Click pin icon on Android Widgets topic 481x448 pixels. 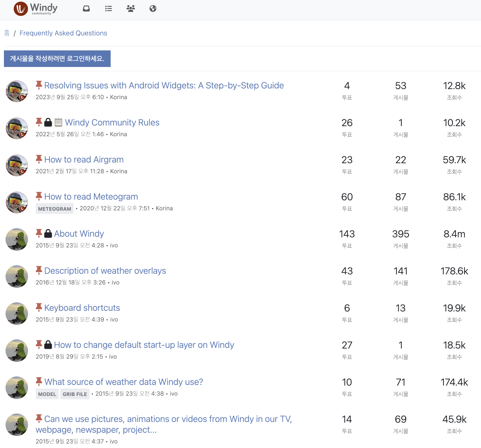coord(39,85)
